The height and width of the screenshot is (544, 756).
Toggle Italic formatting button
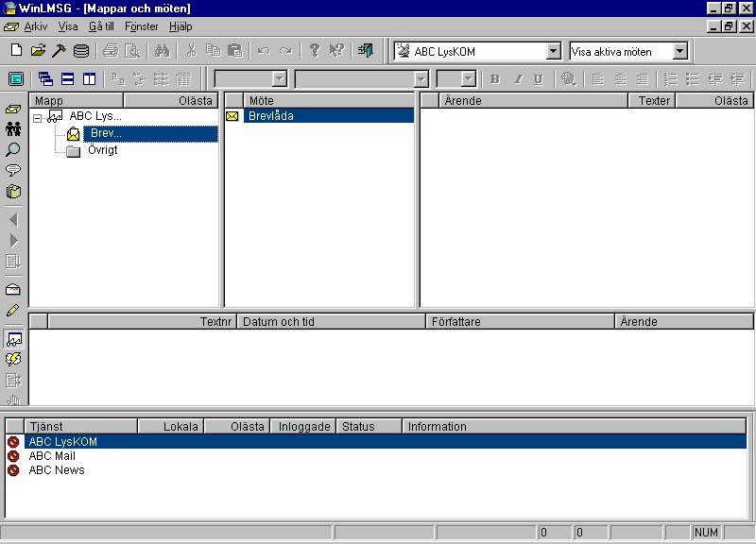pos(517,79)
